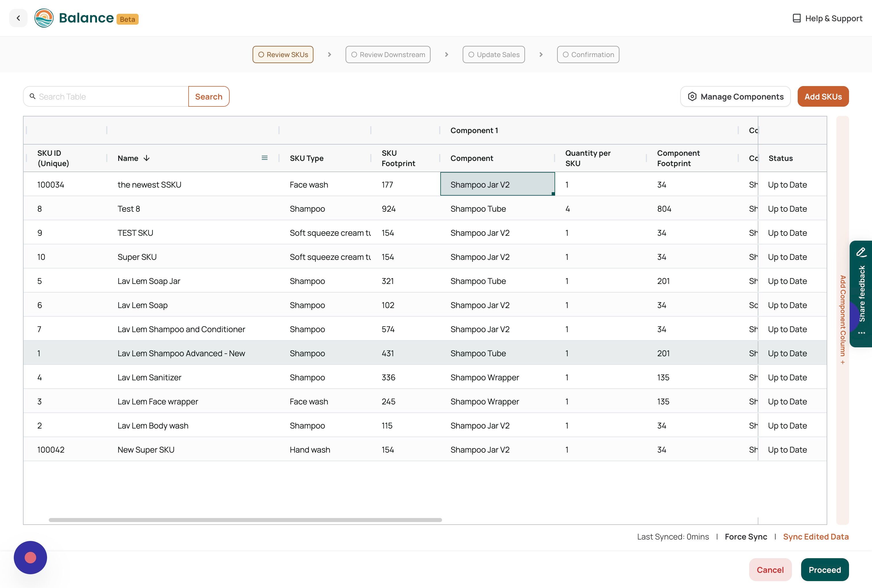Image resolution: width=872 pixels, height=588 pixels.
Task: Select the Review Downstream step
Action: (x=388, y=54)
